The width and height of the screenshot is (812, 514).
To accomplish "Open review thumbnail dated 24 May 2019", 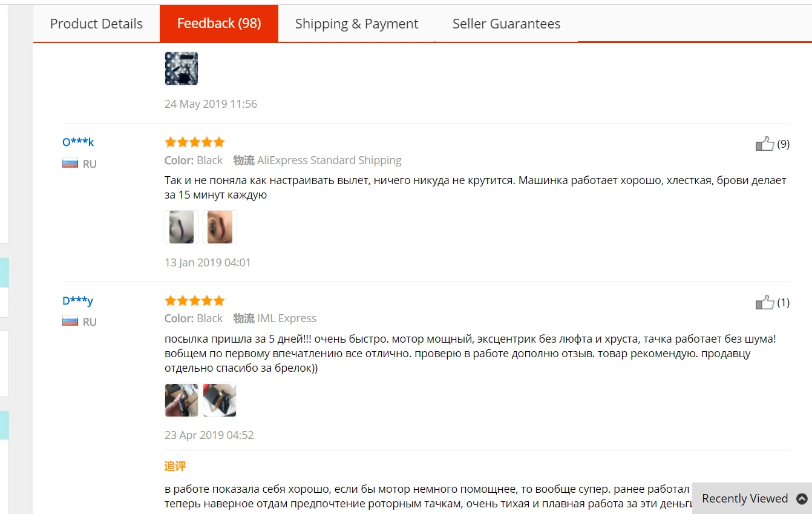I will pos(182,68).
